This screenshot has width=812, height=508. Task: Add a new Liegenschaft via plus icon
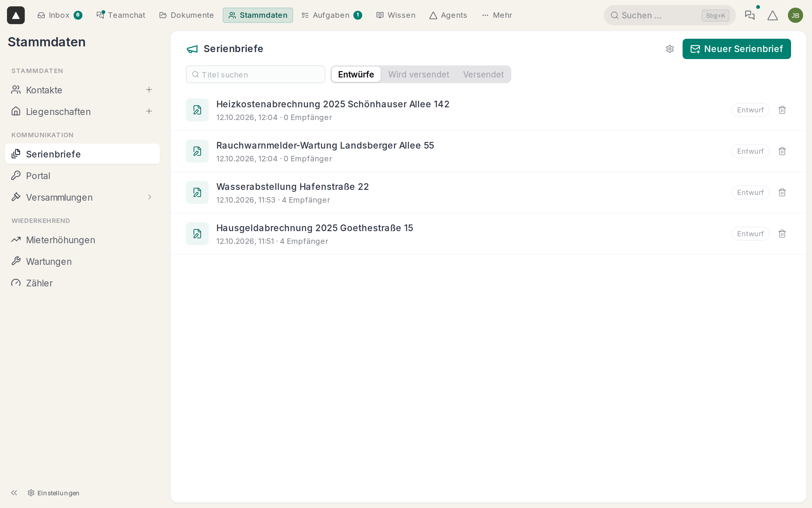(149, 111)
